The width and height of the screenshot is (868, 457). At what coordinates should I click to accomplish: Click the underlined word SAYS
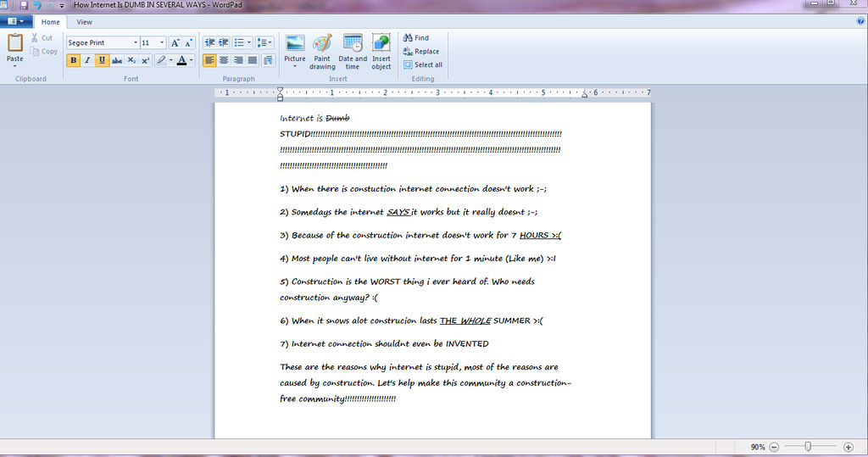[398, 212]
